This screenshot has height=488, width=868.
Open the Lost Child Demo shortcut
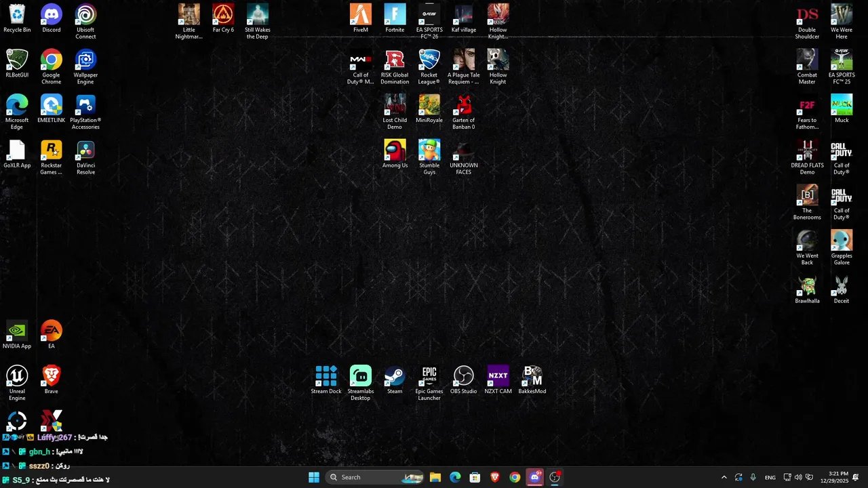pyautogui.click(x=395, y=112)
